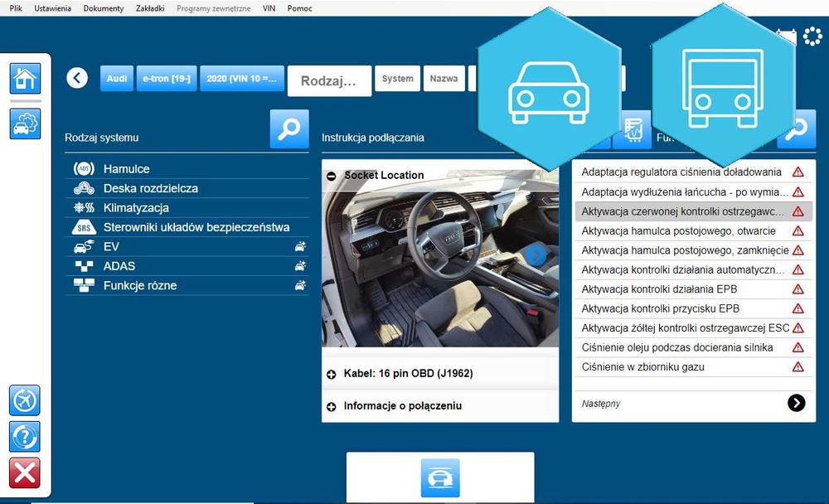
Task: Select the Deska rozdzielcza instrument cluster icon
Action: [84, 188]
